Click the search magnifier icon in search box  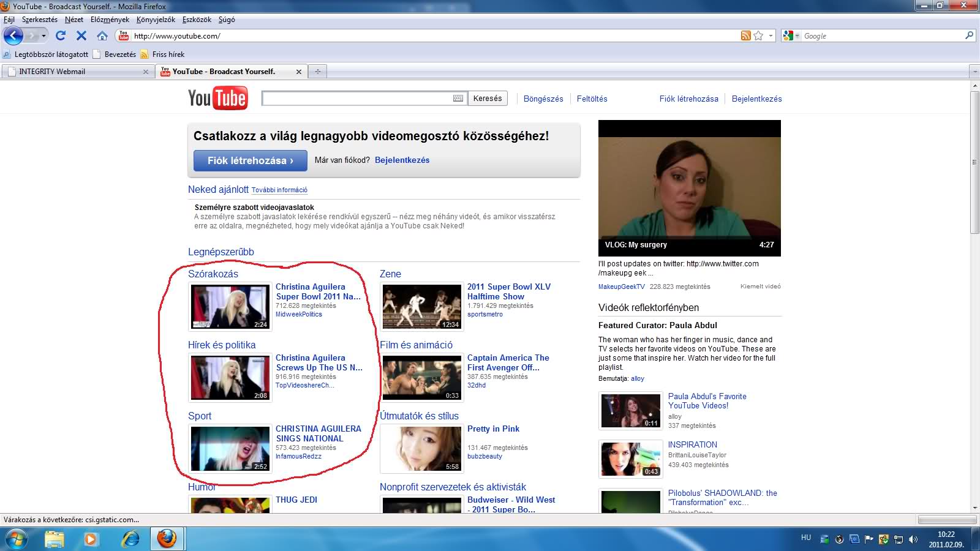coord(969,36)
